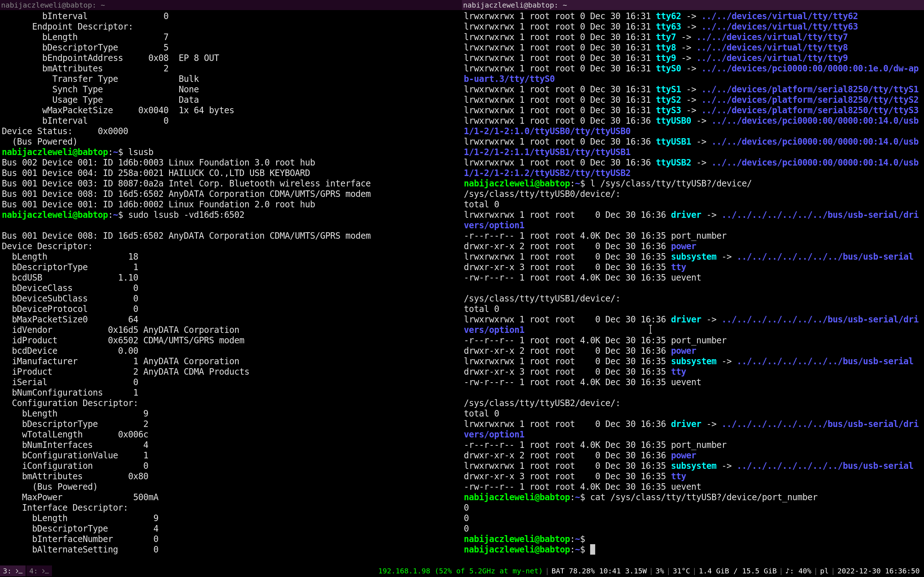
Task: Click the MaxPower 500mA value
Action: [x=145, y=497]
